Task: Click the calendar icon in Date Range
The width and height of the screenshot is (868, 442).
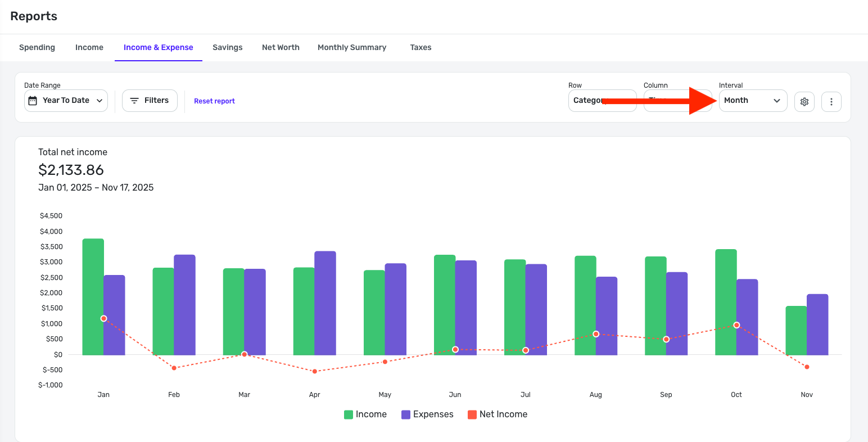Action: tap(33, 101)
